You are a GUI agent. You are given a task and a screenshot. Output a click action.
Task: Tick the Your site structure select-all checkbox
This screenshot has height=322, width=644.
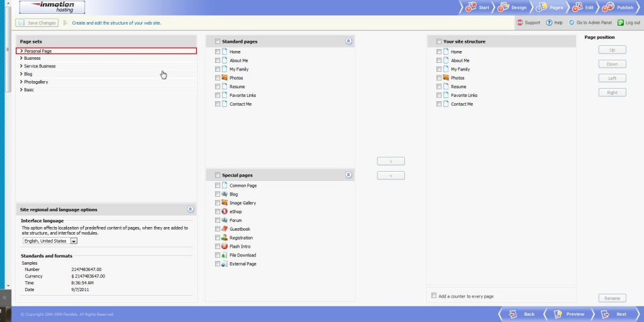pos(439,42)
